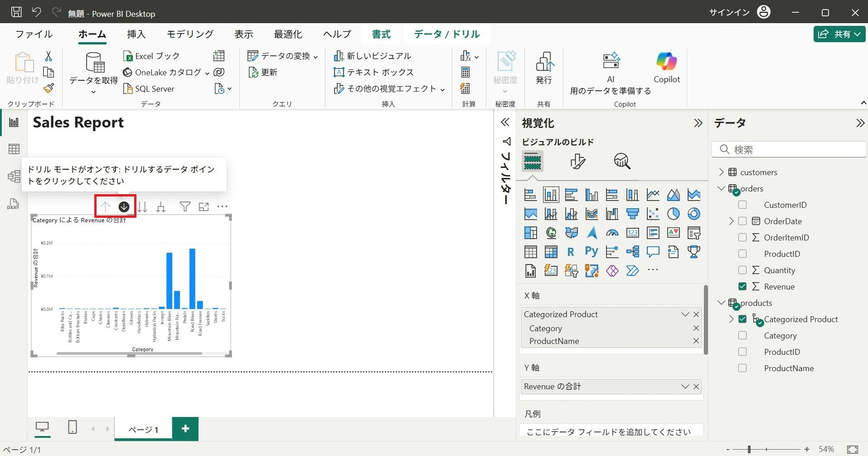Viewport: 868px width, 456px height.
Task: Switch to Table view in the left sidebar
Action: point(14,149)
